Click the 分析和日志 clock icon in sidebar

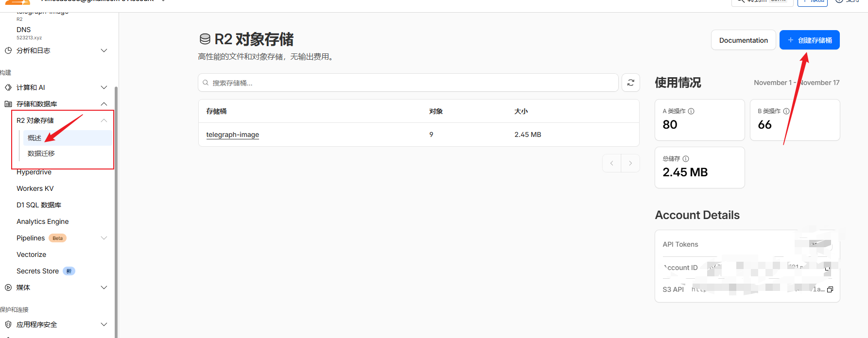[8, 51]
